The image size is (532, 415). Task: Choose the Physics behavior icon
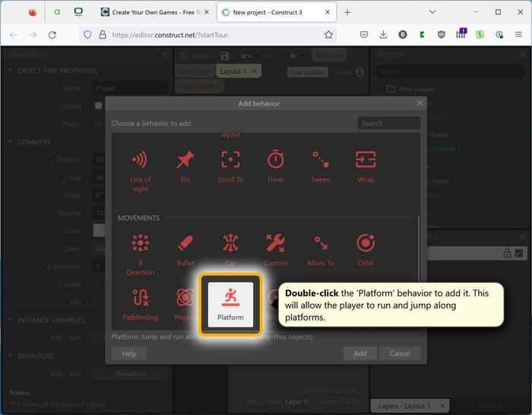tap(185, 304)
